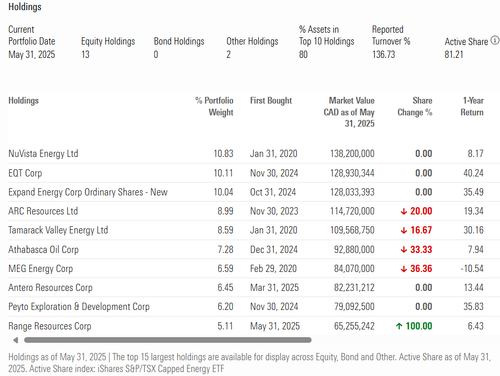Click Range Resources share change 100.00

(419, 326)
